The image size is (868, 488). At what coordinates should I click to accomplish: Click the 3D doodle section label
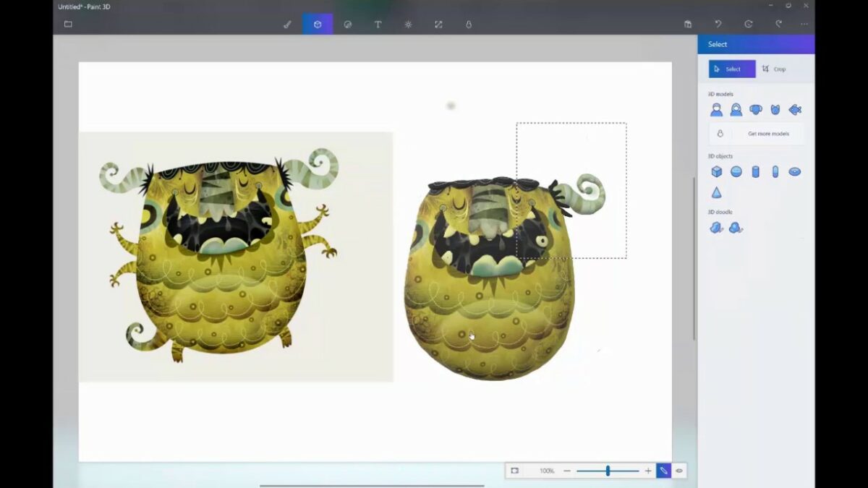point(720,212)
